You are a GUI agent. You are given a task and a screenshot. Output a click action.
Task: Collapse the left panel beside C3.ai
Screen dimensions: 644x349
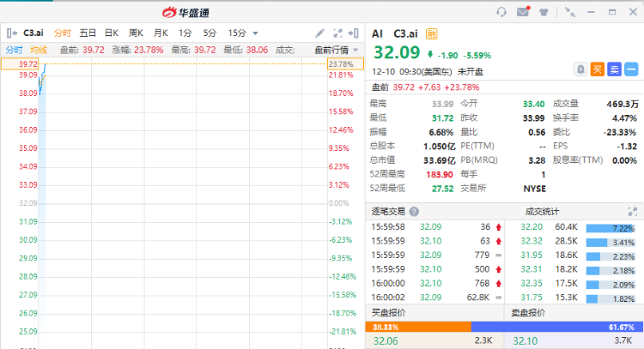(11, 33)
